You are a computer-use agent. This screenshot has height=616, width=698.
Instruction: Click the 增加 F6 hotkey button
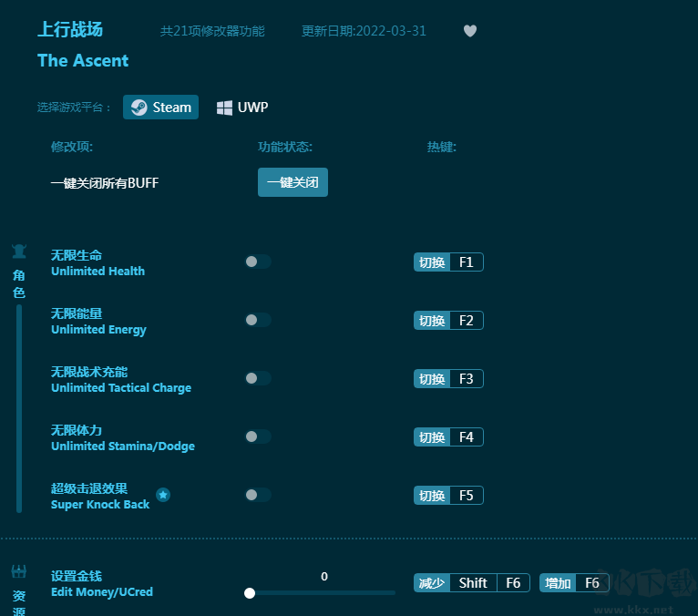coord(574,582)
